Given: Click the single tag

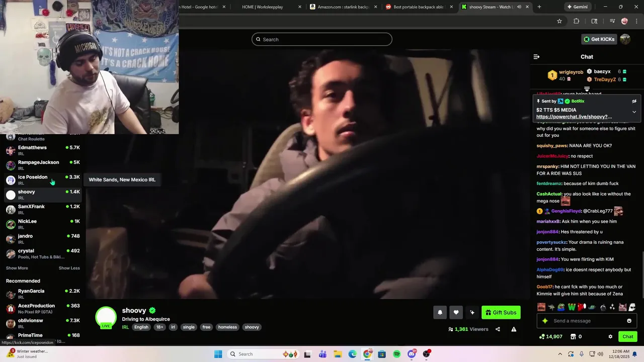Looking at the screenshot, I should [x=189, y=327].
